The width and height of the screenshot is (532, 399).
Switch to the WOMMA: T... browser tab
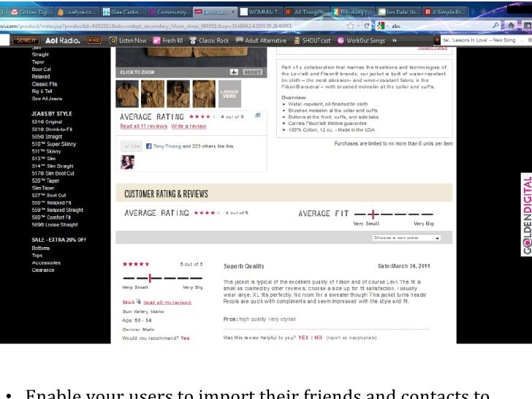[x=261, y=12]
